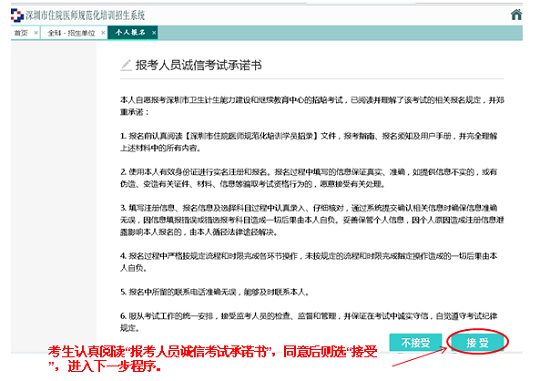550x381 pixels.
Task: Click the heading 报考人员诚信考试承诺书
Action: point(199,65)
